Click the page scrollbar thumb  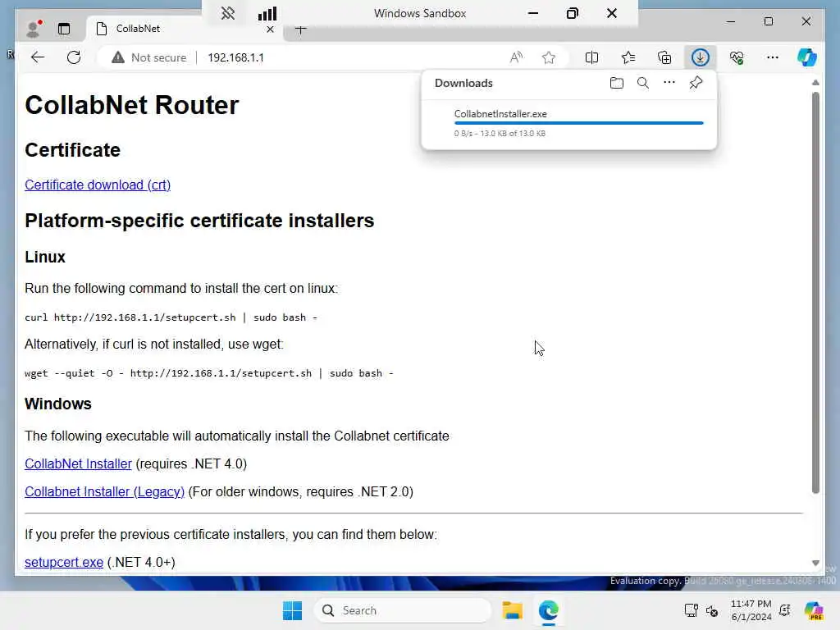point(815,293)
